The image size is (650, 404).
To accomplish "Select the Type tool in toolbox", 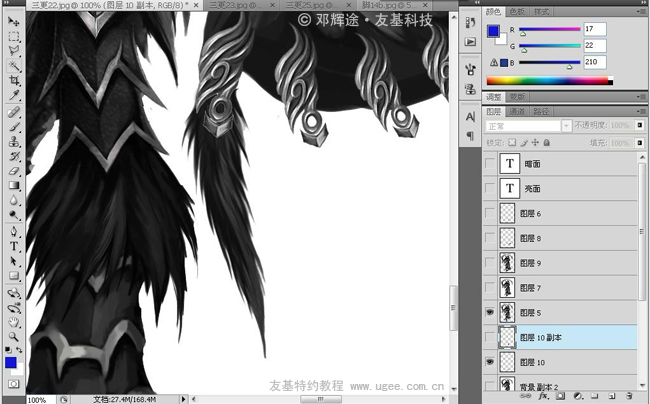I will click(x=14, y=245).
